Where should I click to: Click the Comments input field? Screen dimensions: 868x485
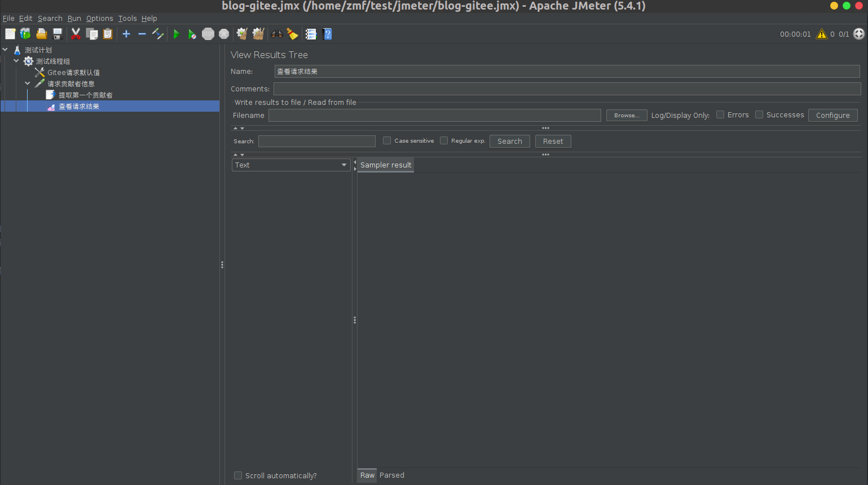pos(567,89)
